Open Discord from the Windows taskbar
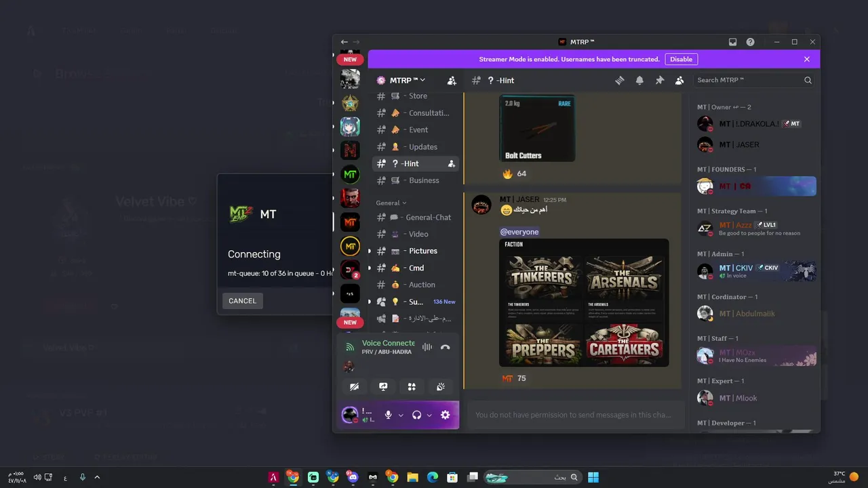This screenshot has height=488, width=868. 352,477
